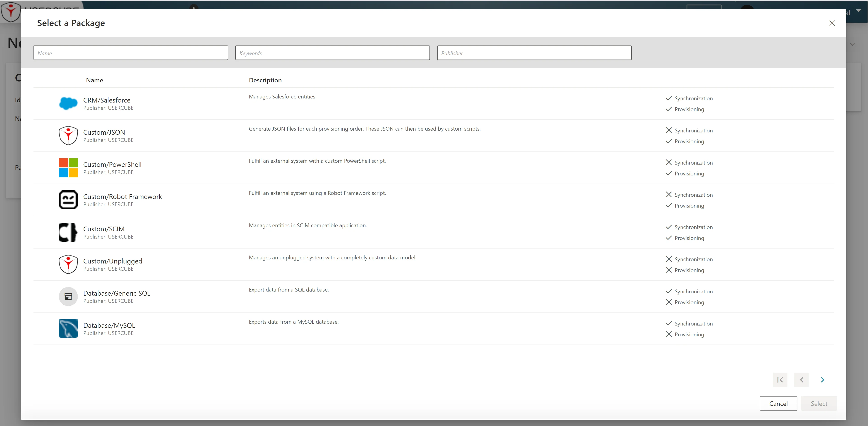Go to next page of packages
This screenshot has width=868, height=426.
[x=822, y=380]
